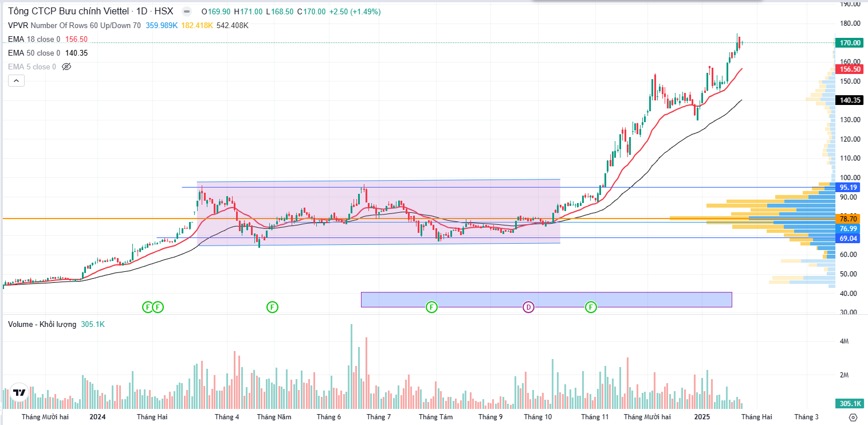Click the Tháng 3 label on the time axis
Screen dimensions: 868x425
point(806,417)
